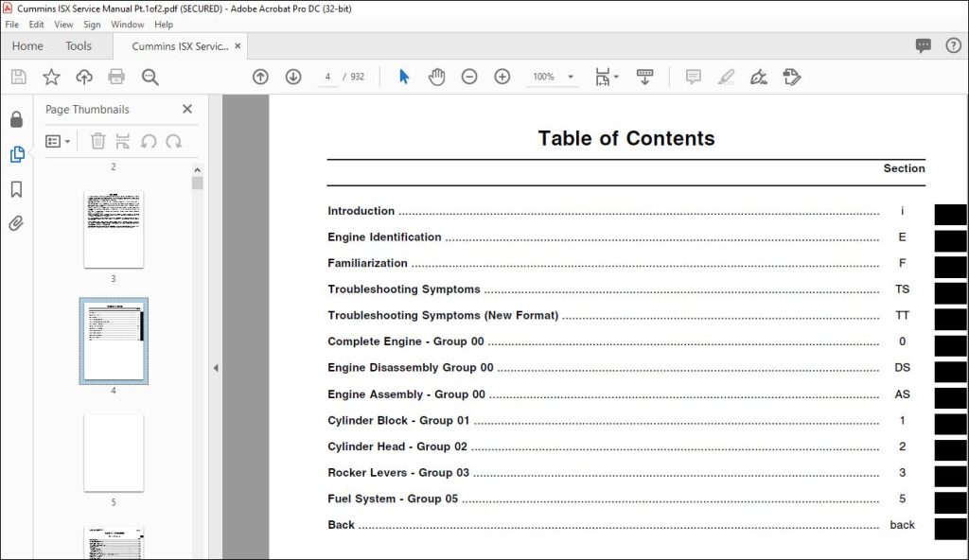Click the upload to cloud icon

[x=84, y=77]
